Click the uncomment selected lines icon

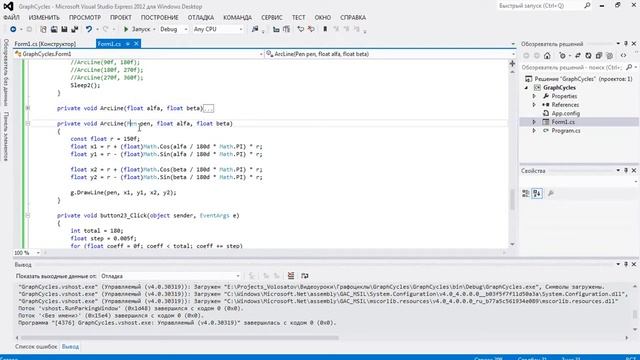coord(311,29)
